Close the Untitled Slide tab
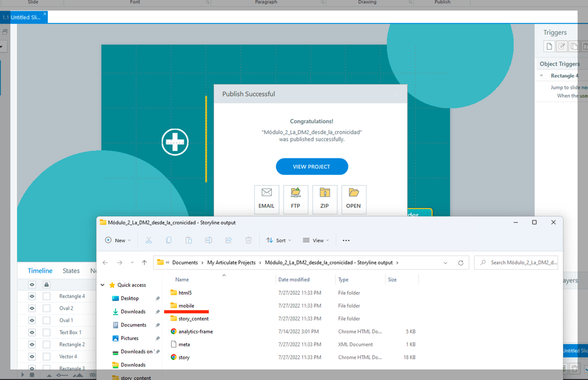Viewport: 588px width, 380px height. click(45, 14)
